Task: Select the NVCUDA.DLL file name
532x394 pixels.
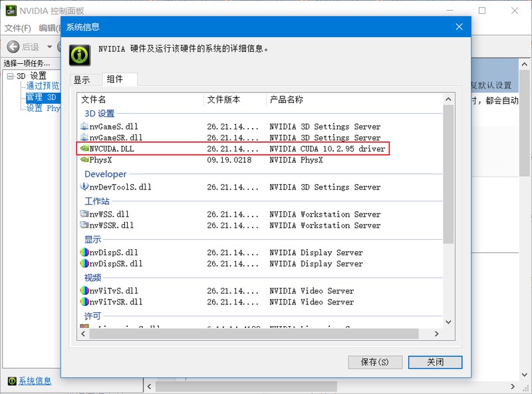Action: pyautogui.click(x=112, y=149)
